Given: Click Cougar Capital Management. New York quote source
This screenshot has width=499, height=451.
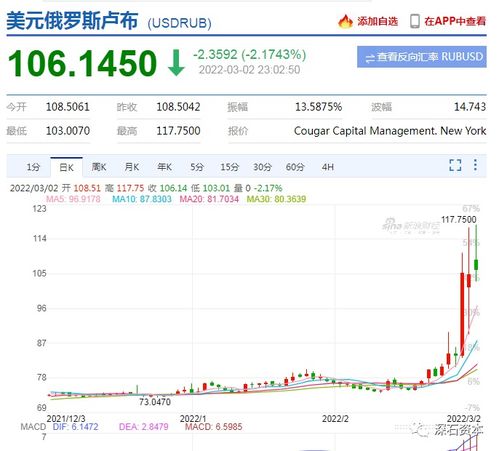Looking at the screenshot, I should coord(390,131).
